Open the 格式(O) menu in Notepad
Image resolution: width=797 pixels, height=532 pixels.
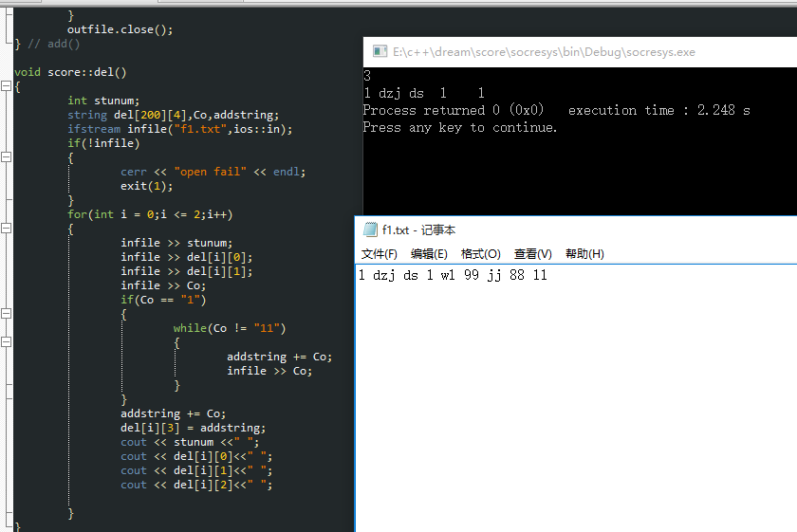pyautogui.click(x=481, y=253)
